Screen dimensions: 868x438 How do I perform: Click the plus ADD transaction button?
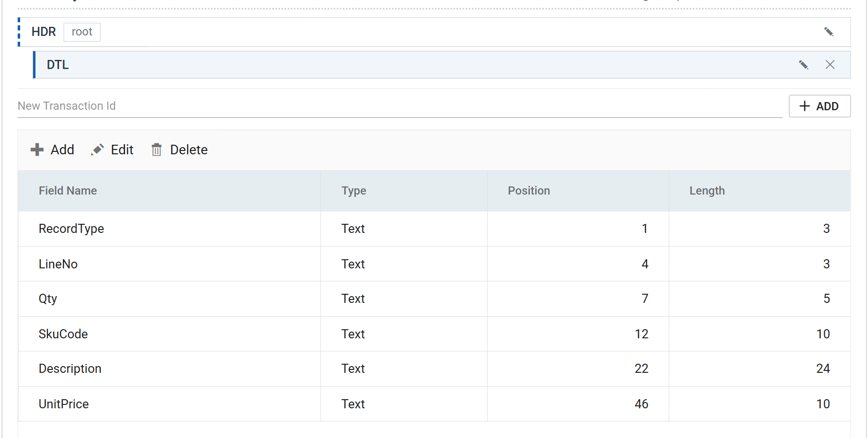point(820,106)
